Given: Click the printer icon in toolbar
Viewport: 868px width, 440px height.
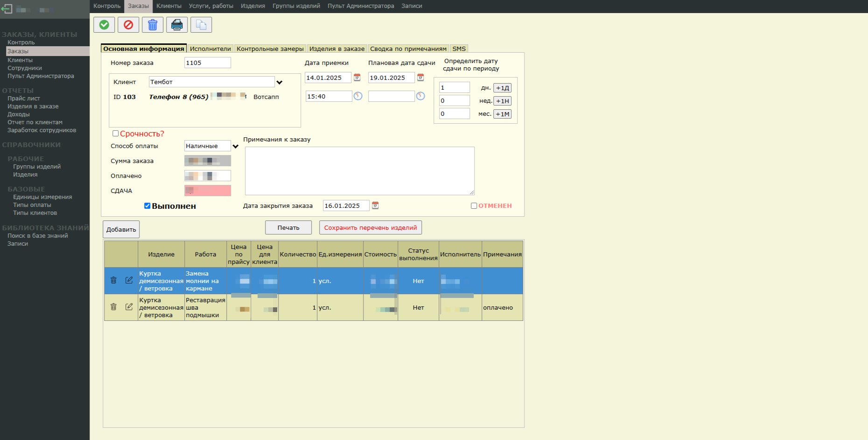Looking at the screenshot, I should pyautogui.click(x=177, y=25).
